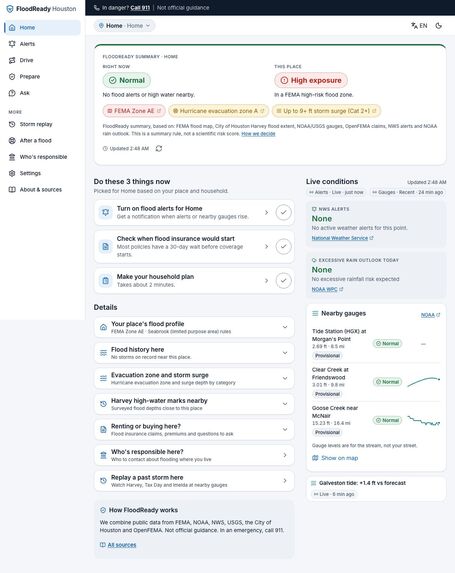Go to Alerts in the sidebar
Viewport: 455px width, 573px height.
point(42,44)
